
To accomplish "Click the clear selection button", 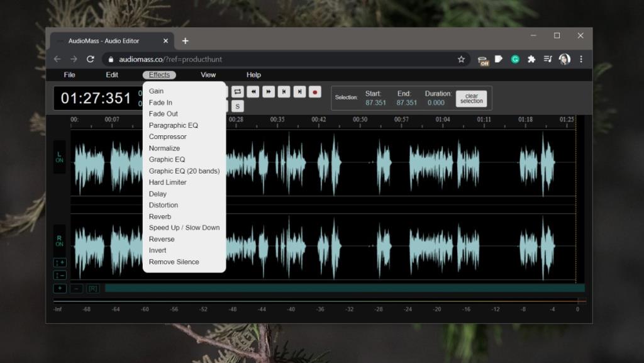I will [471, 99].
